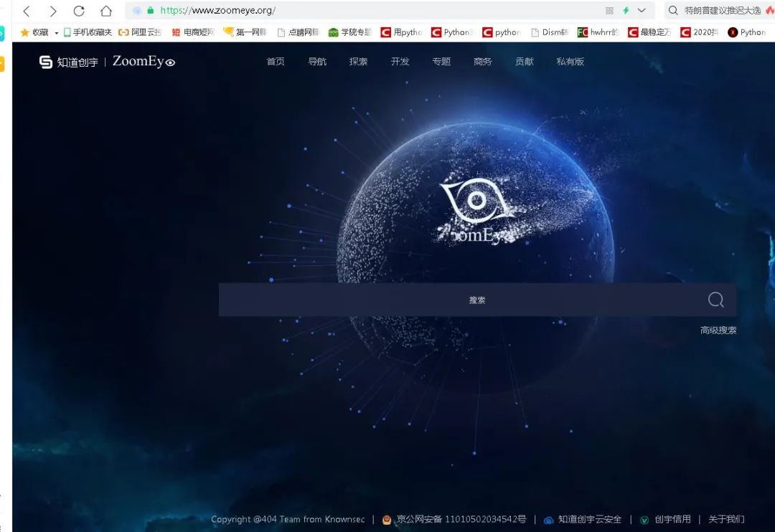Reload the page with refresh icon
775x532 pixels.
point(79,10)
